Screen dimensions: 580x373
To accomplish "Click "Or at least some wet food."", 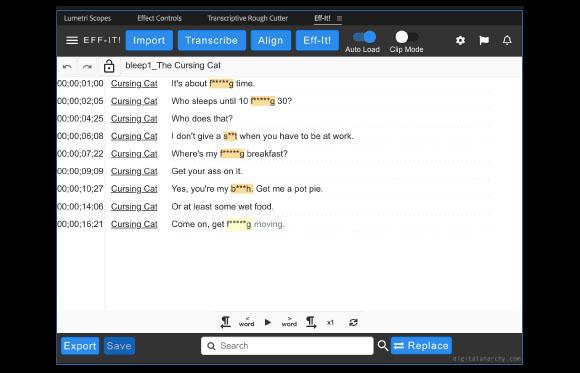I will coord(223,206).
